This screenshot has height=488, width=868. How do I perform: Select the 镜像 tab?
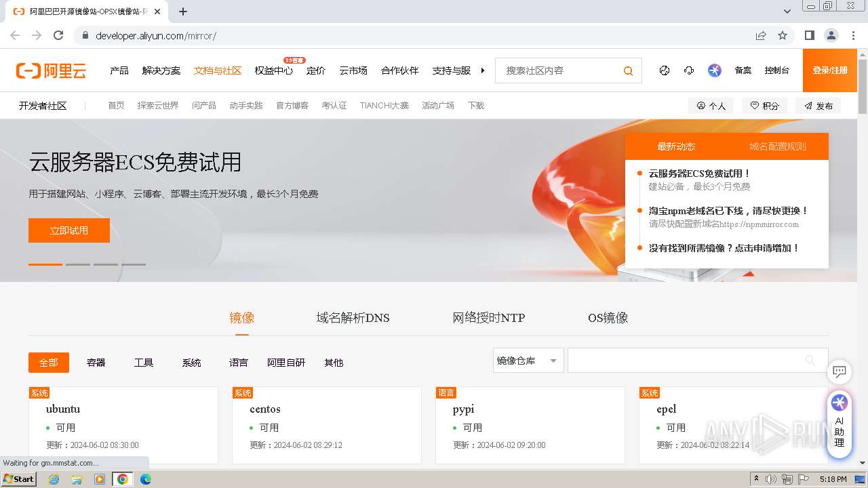pos(242,318)
